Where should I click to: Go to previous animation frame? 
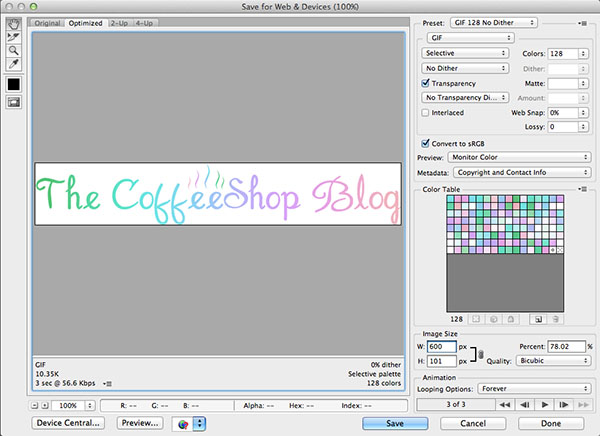click(525, 405)
